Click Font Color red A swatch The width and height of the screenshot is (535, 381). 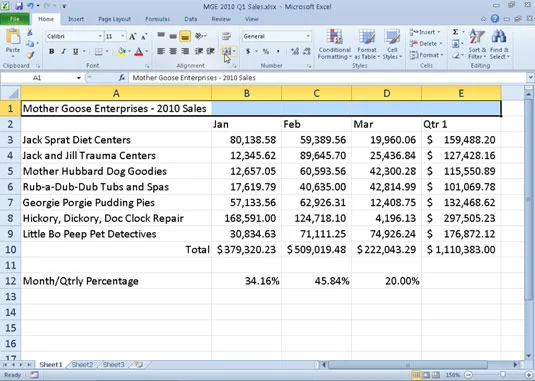[139, 52]
